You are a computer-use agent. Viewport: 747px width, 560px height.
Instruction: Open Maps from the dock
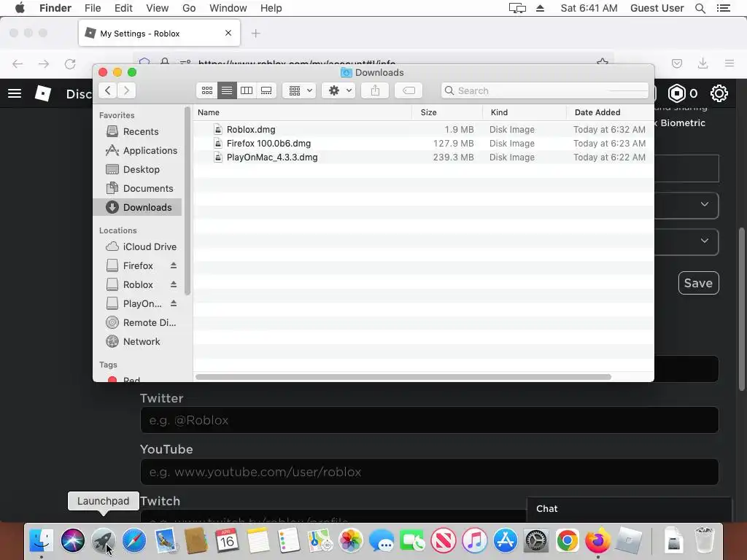point(320,541)
